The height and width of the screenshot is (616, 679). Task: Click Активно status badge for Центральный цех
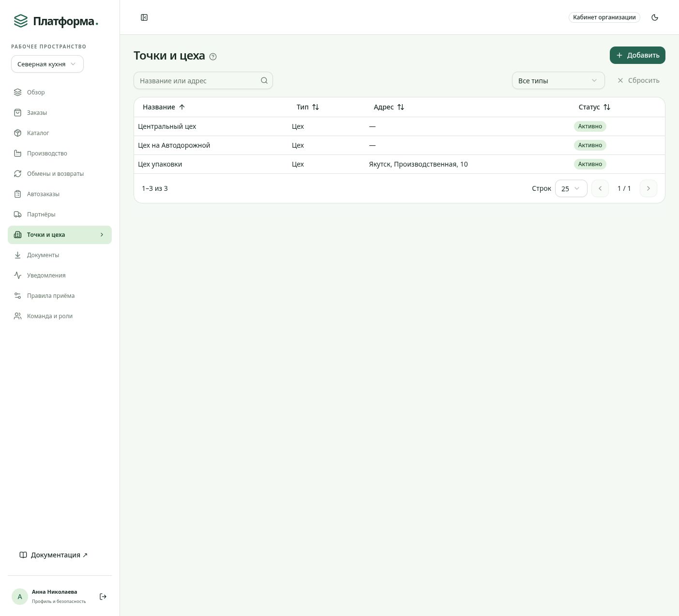coord(590,126)
